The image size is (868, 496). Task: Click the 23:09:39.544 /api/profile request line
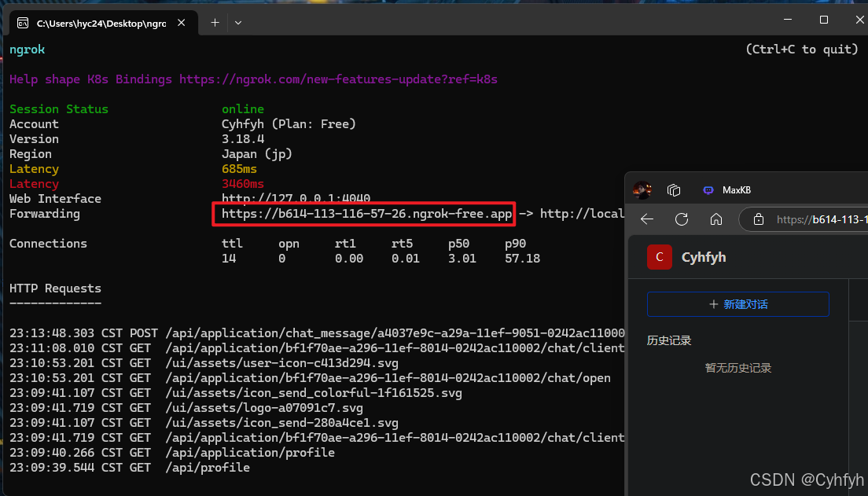click(x=130, y=468)
